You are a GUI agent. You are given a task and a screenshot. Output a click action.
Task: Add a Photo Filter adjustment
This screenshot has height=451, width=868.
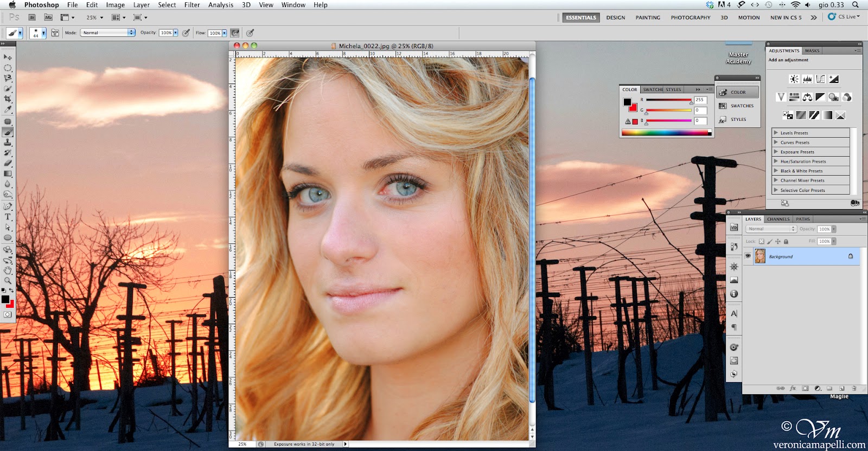point(834,97)
